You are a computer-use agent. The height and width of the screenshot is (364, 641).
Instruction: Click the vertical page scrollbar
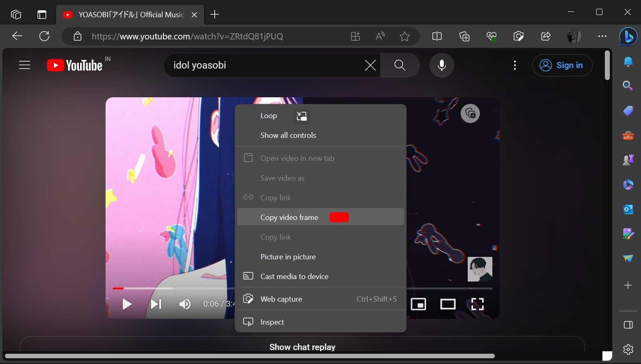coord(607,65)
